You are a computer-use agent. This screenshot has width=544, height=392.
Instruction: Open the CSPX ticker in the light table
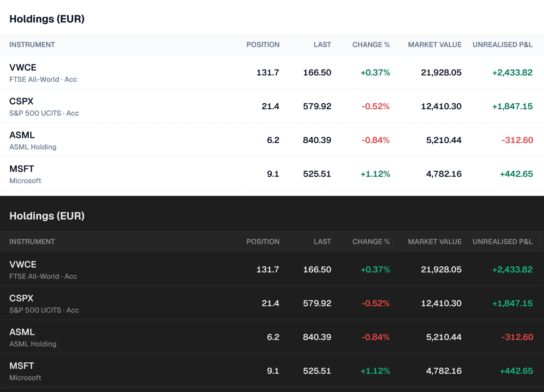22,101
